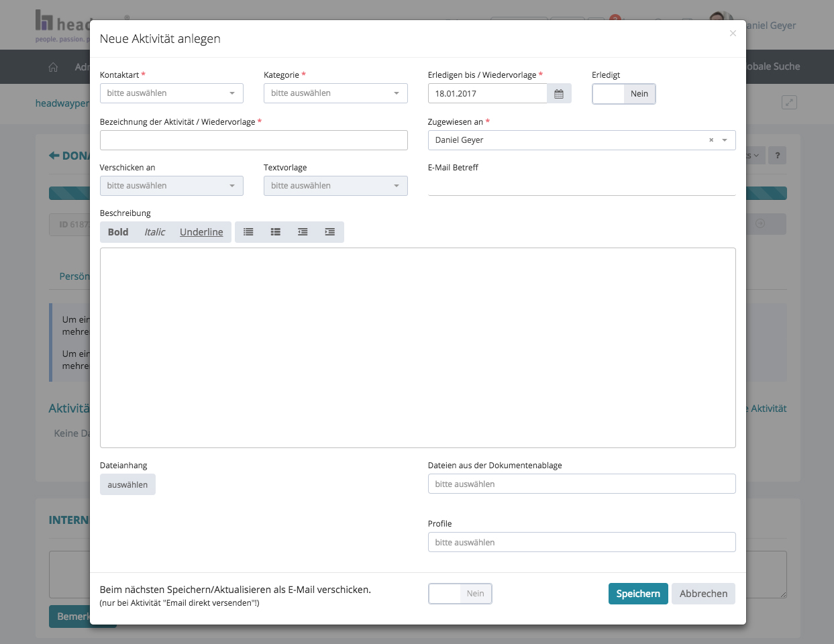The image size is (834, 644).
Task: Close the Neue Aktivität anlegen dialog
Action: 733,34
